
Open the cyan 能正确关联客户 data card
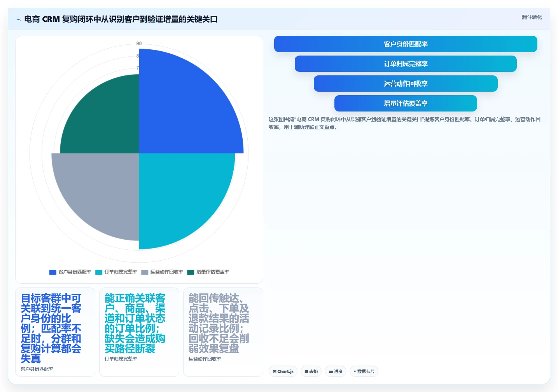[139, 332]
